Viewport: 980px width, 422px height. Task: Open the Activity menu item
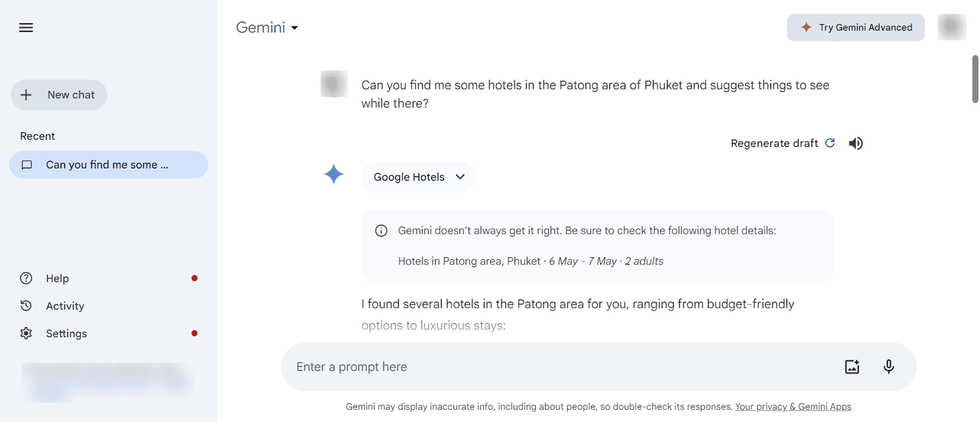coord(65,306)
